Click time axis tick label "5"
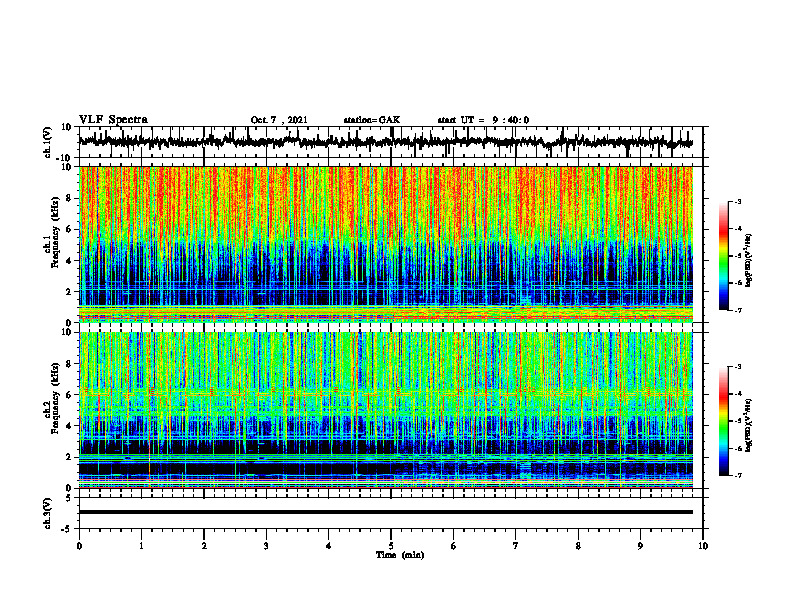This screenshot has width=792, height=612. pyautogui.click(x=391, y=546)
